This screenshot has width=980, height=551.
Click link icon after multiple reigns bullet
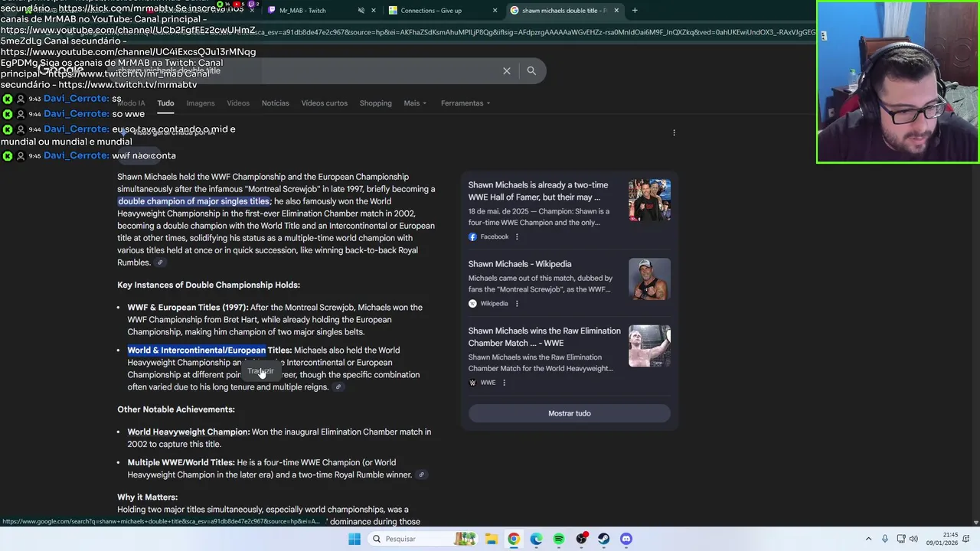pyautogui.click(x=338, y=387)
